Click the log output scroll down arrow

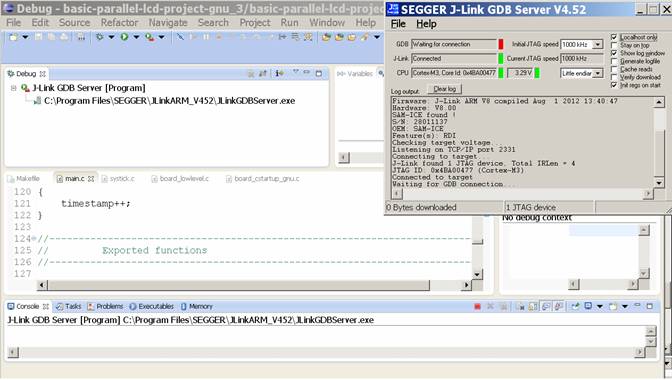click(659, 183)
